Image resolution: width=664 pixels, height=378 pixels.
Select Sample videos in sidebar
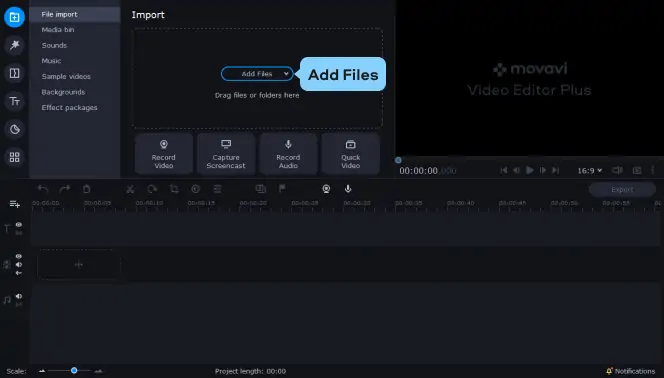66,77
